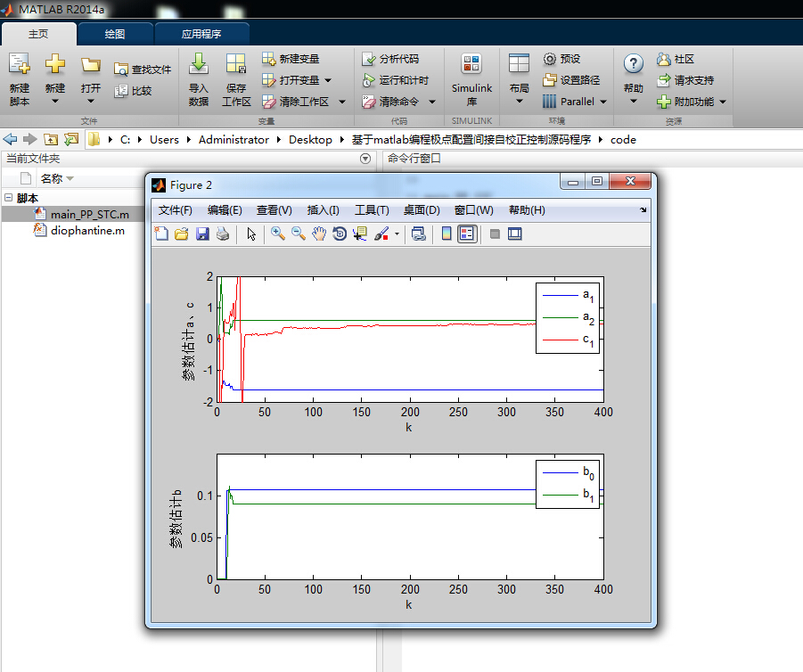
Task: Open the Brush tool color dropdown arrow
Action: pos(397,234)
